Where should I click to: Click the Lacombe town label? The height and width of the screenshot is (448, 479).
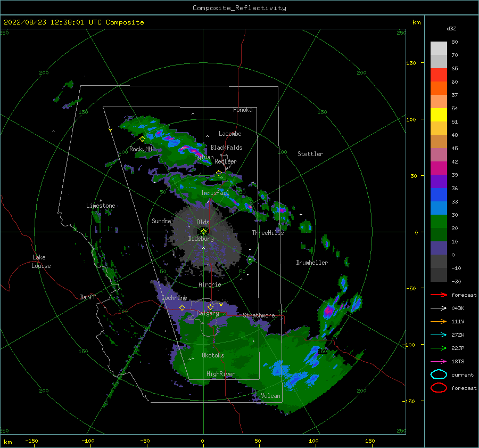(x=230, y=134)
